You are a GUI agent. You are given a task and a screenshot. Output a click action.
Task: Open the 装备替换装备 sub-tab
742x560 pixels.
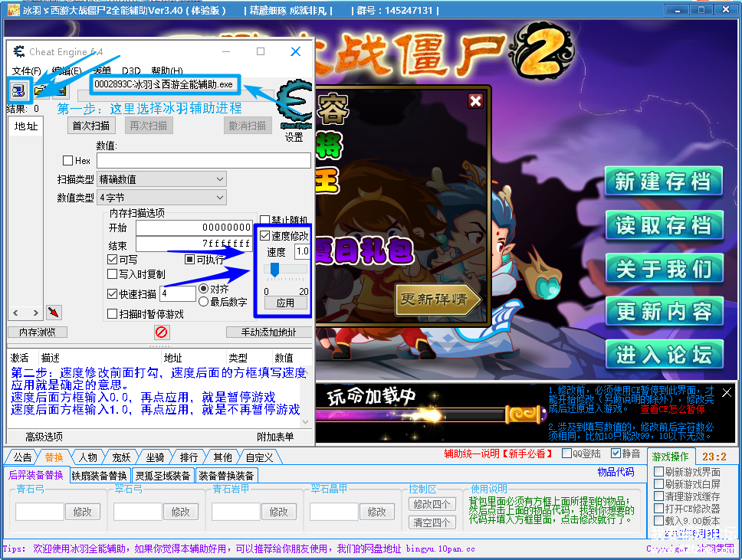click(226, 475)
